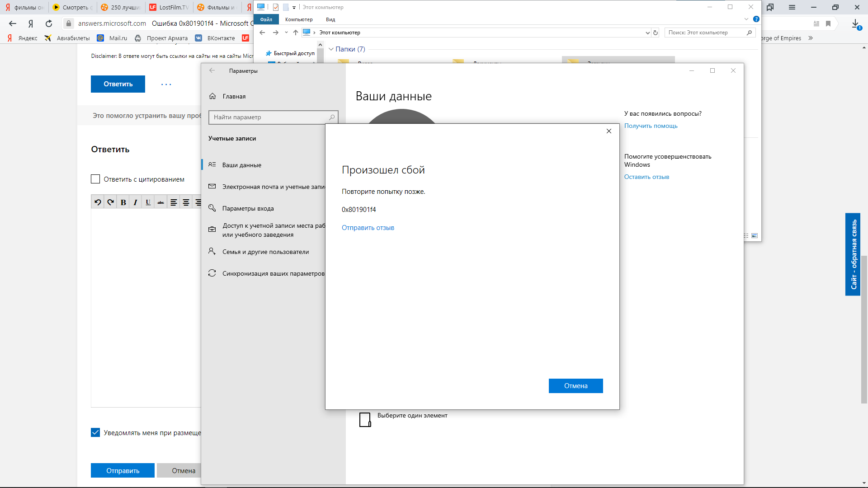This screenshot has height=488, width=868.
Task: Open 'Параметры входа' settings section
Action: pos(248,208)
